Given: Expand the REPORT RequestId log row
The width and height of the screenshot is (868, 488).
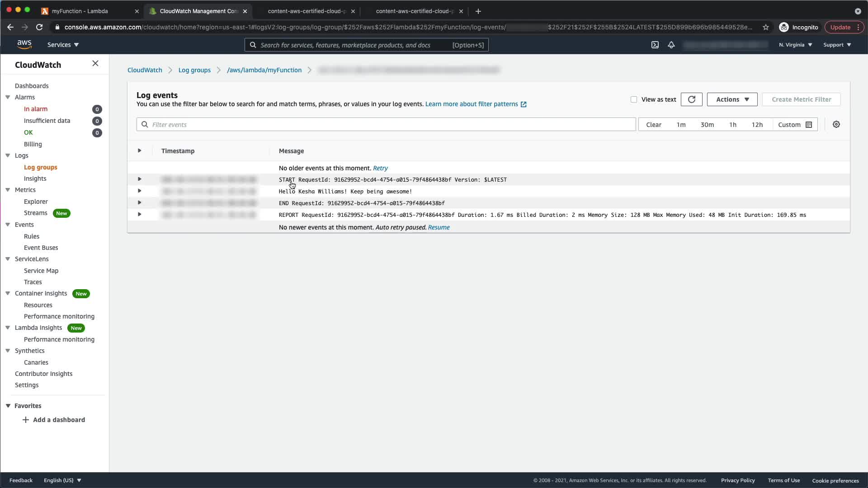Looking at the screenshot, I should point(139,215).
